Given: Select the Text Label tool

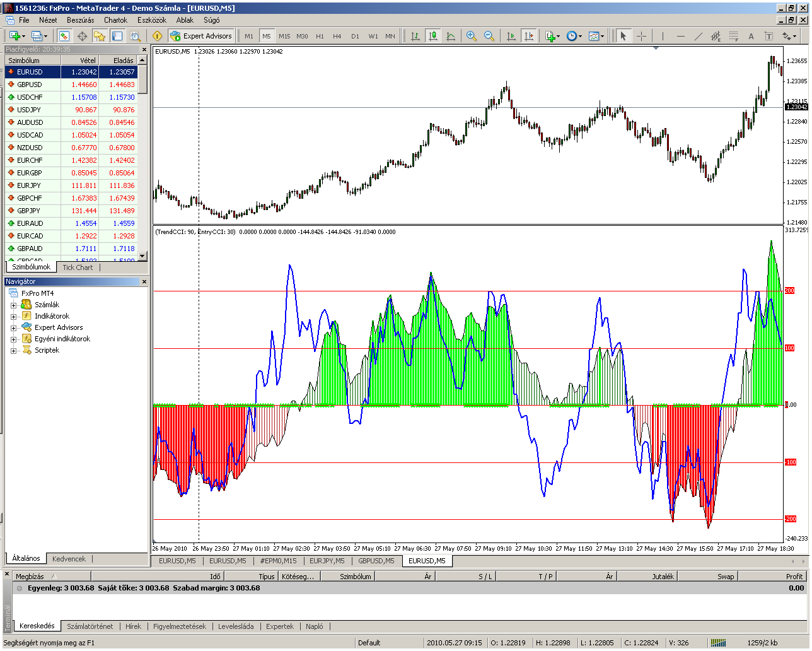Looking at the screenshot, I should [x=768, y=36].
